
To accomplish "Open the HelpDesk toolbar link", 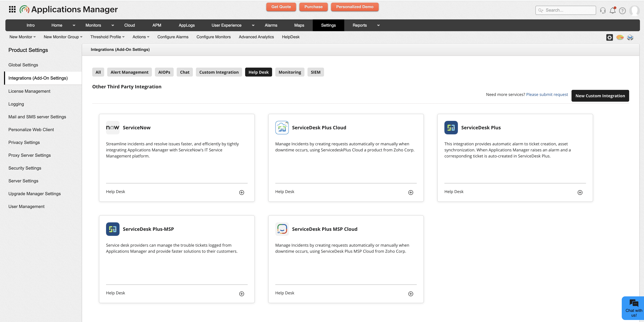I will coord(290,37).
